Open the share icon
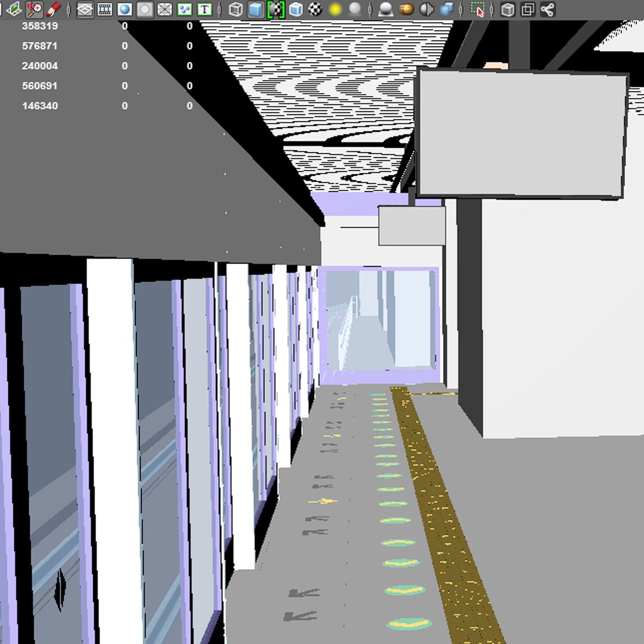The width and height of the screenshot is (644, 644). coord(547,9)
